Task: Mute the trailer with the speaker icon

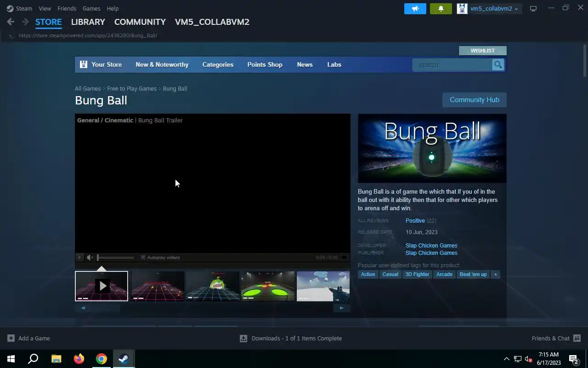Action: pos(90,258)
